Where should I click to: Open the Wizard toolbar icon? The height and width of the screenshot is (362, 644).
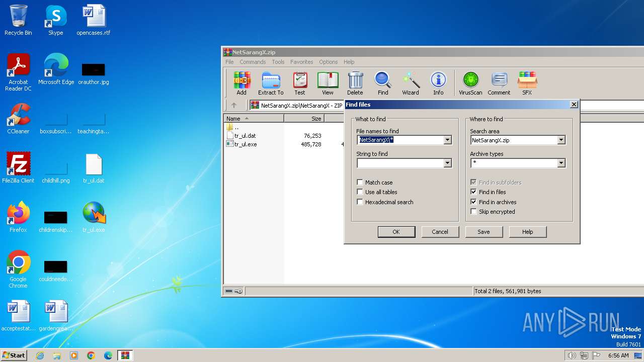411,83
